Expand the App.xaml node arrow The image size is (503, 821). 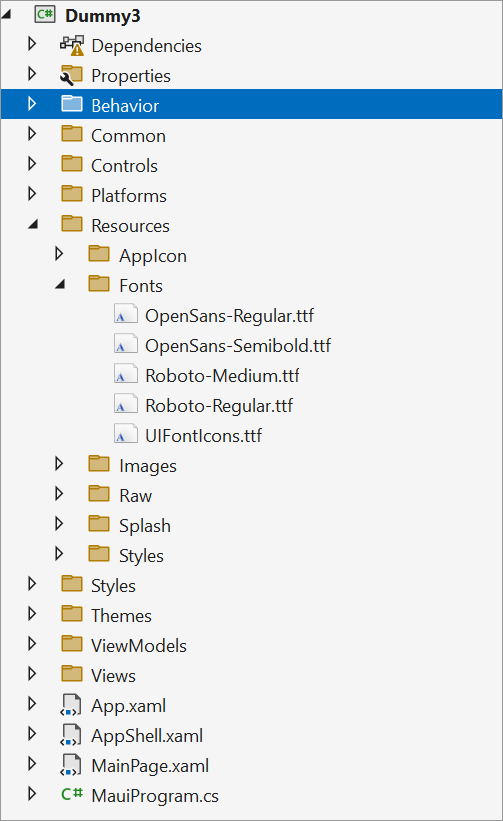click(x=32, y=703)
